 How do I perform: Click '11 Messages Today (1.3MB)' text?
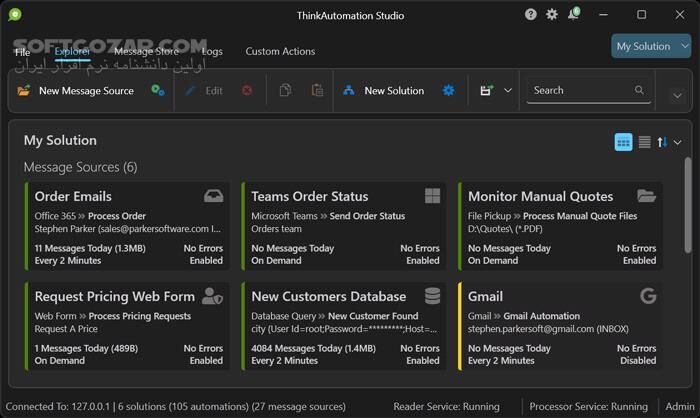tap(90, 248)
